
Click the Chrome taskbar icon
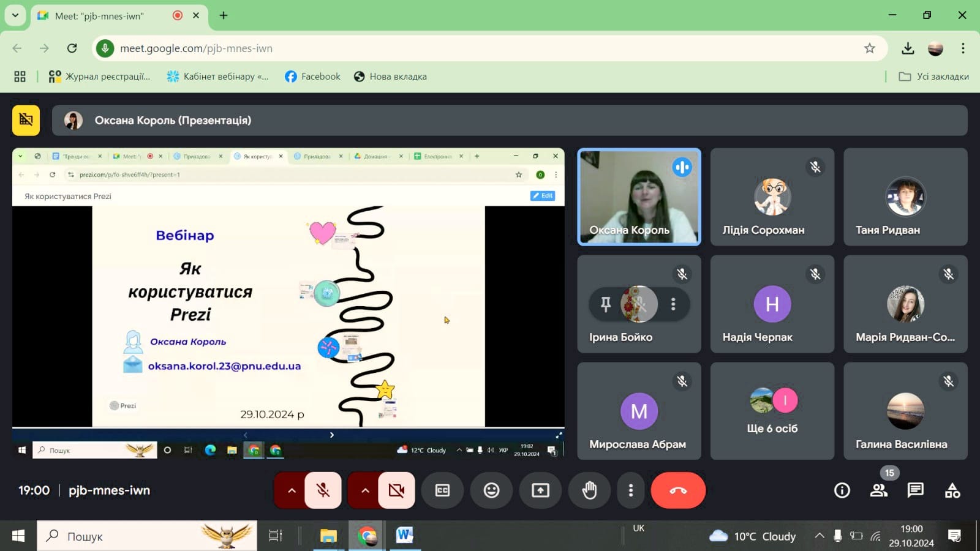(x=366, y=536)
